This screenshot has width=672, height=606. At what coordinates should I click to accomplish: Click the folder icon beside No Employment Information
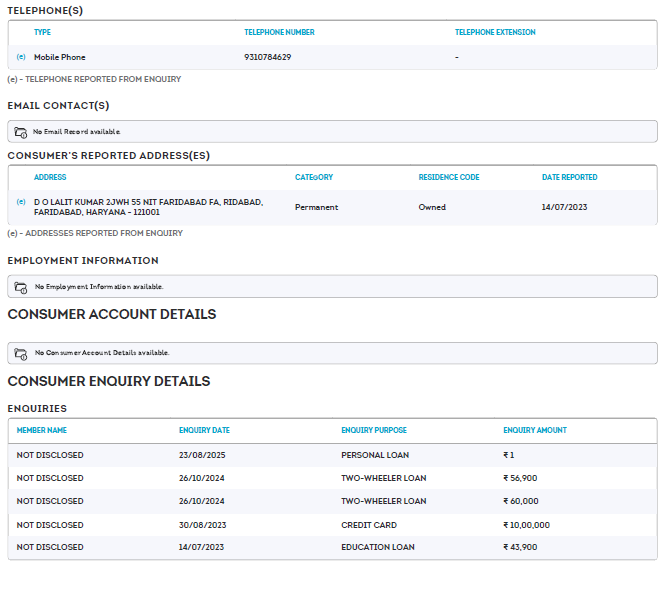click(21, 287)
